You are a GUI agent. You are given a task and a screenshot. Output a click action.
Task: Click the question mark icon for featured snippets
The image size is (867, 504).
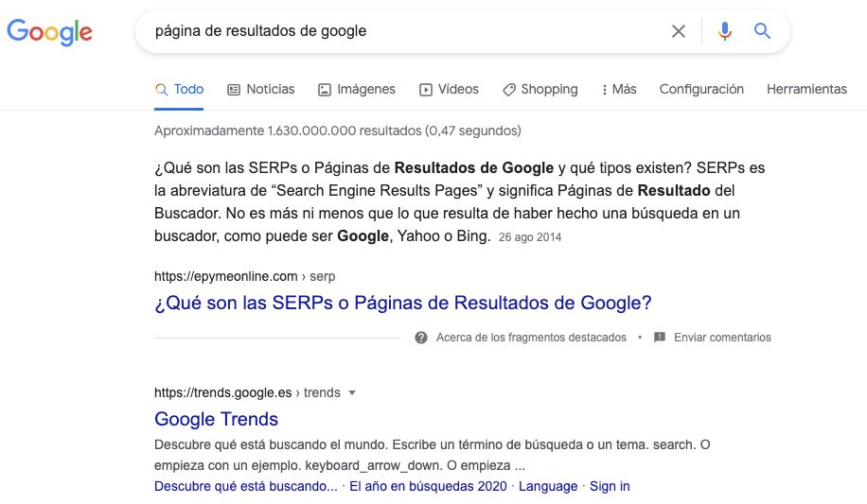[x=421, y=338]
